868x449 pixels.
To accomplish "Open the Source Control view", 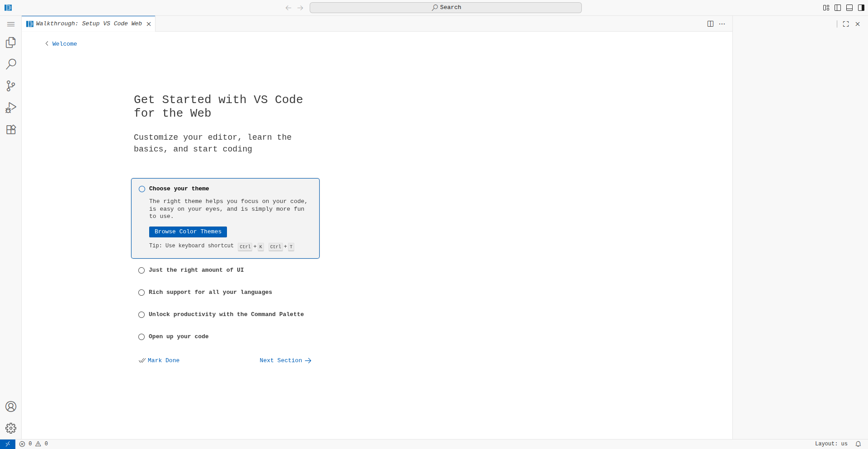I will click(x=11, y=86).
